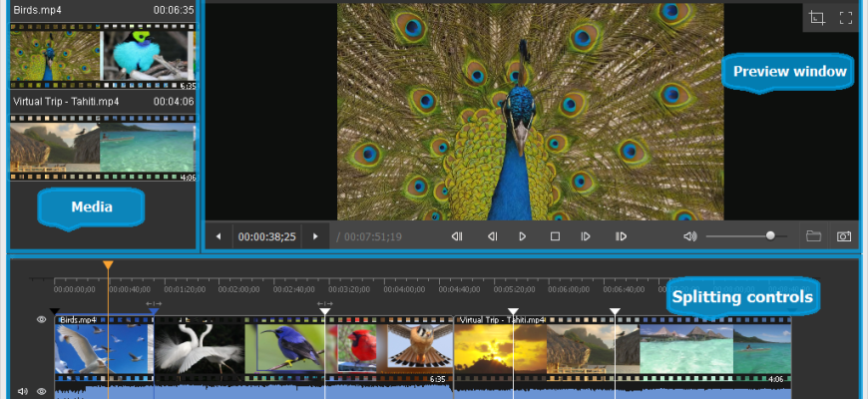Click right arrow beside current timecode
Screen dimensions: 868x399
coord(315,236)
